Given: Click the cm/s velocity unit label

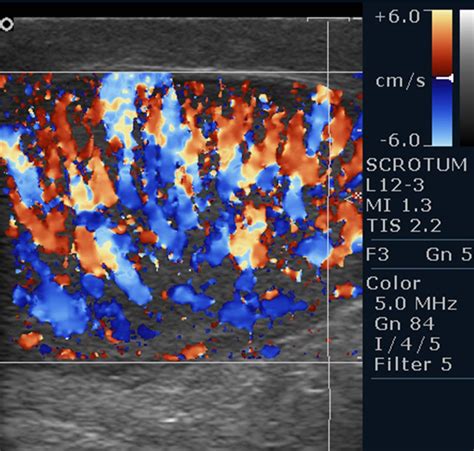Looking at the screenshot, I should click(400, 81).
